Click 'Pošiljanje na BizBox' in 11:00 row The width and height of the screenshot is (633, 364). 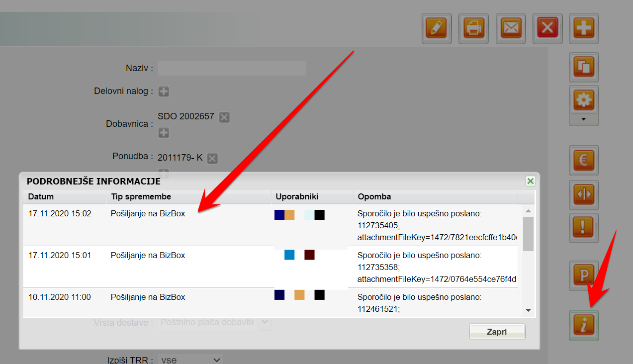[x=148, y=297]
